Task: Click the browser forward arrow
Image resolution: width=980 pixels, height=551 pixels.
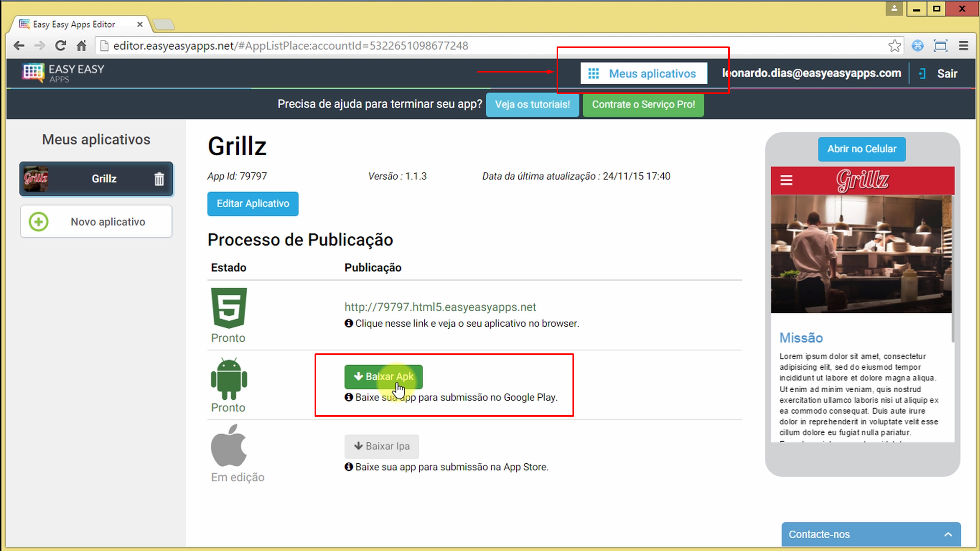Action: (39, 46)
